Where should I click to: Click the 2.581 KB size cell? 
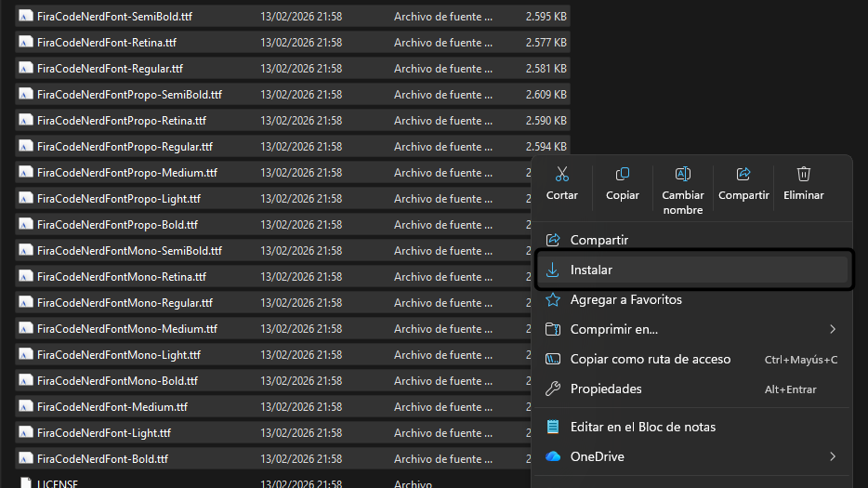[x=546, y=69]
